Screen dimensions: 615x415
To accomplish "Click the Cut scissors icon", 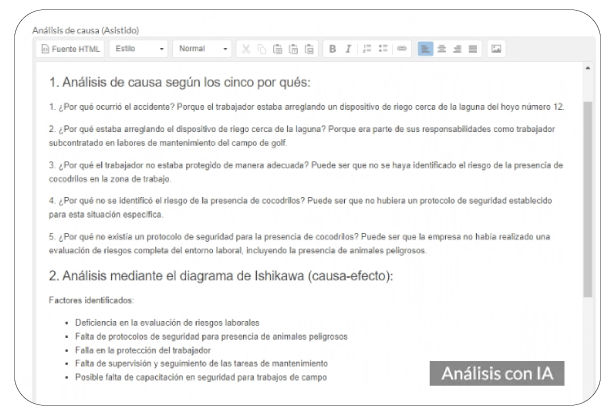I will point(246,49).
